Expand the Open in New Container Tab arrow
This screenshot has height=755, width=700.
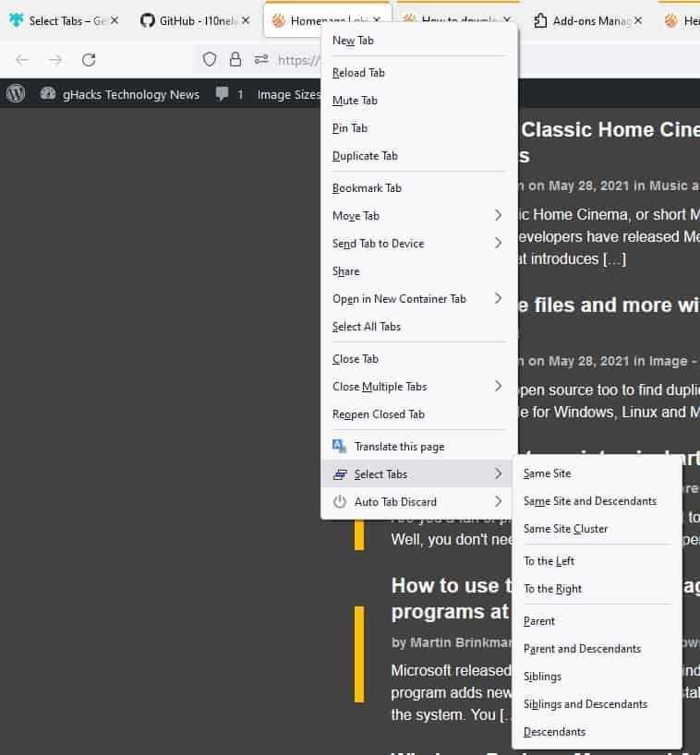(x=498, y=298)
